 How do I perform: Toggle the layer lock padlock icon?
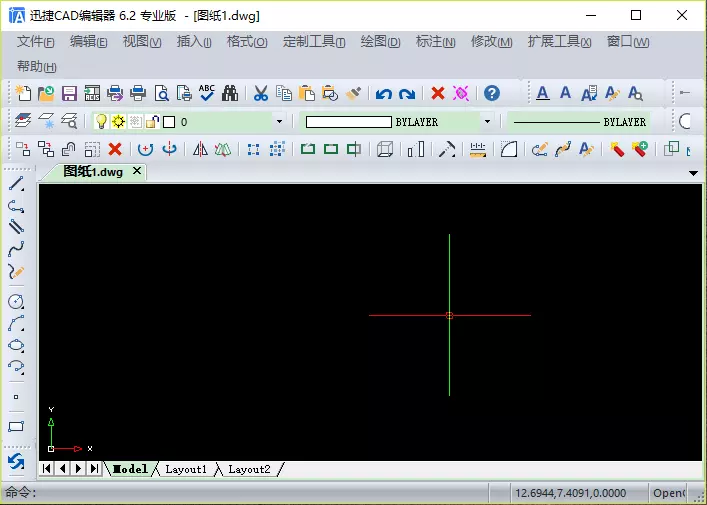(151, 121)
